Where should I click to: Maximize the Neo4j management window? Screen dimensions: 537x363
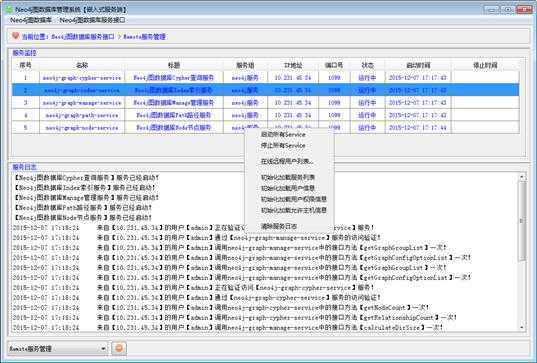507,9
